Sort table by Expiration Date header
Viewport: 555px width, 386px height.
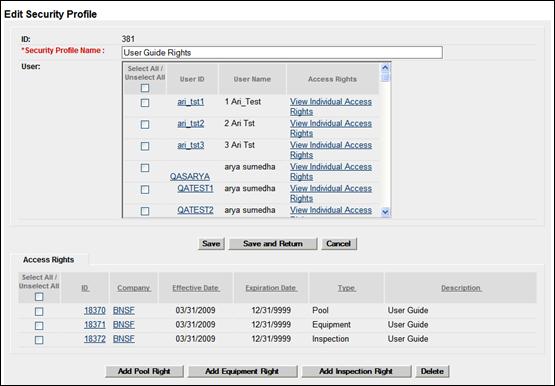pyautogui.click(x=271, y=288)
